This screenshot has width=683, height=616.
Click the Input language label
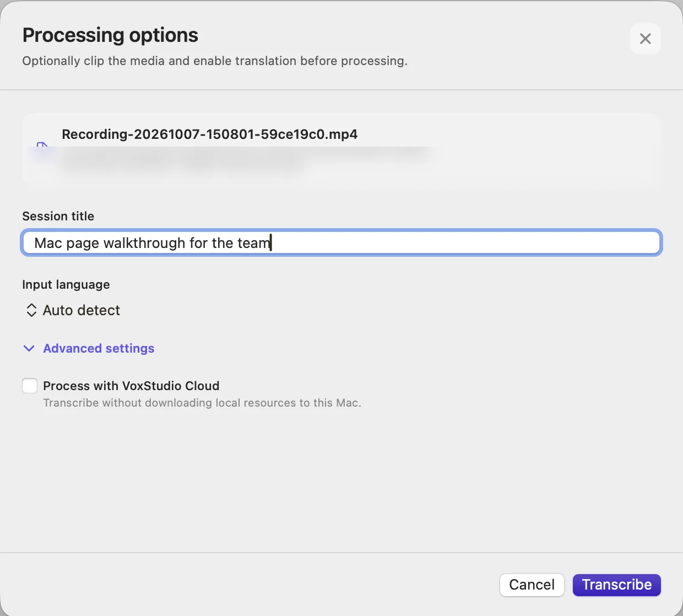[x=66, y=285]
